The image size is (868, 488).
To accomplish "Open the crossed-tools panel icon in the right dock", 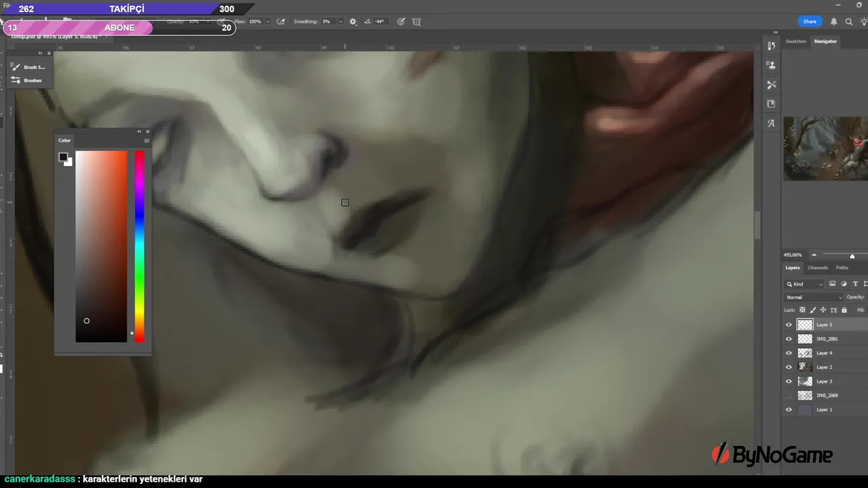I will click(x=771, y=85).
